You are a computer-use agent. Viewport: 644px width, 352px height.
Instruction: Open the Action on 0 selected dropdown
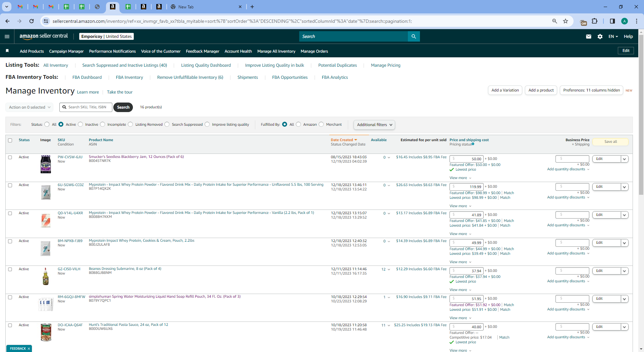click(30, 107)
